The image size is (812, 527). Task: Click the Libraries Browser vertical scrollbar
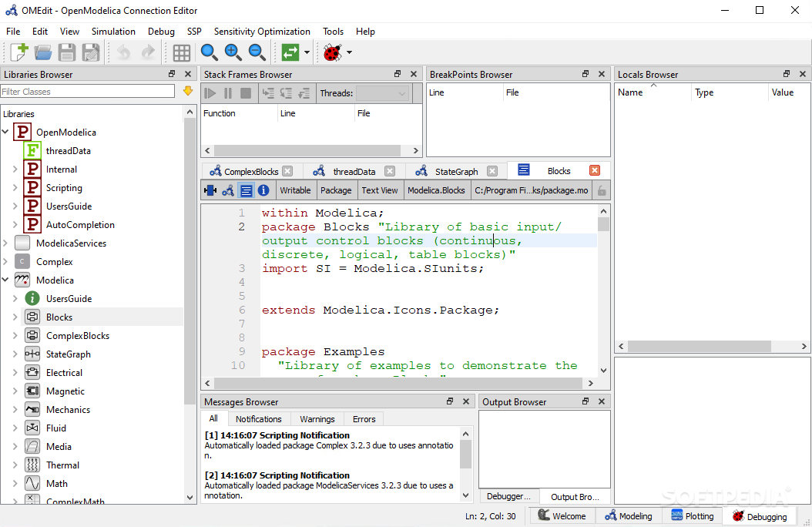[x=190, y=261]
